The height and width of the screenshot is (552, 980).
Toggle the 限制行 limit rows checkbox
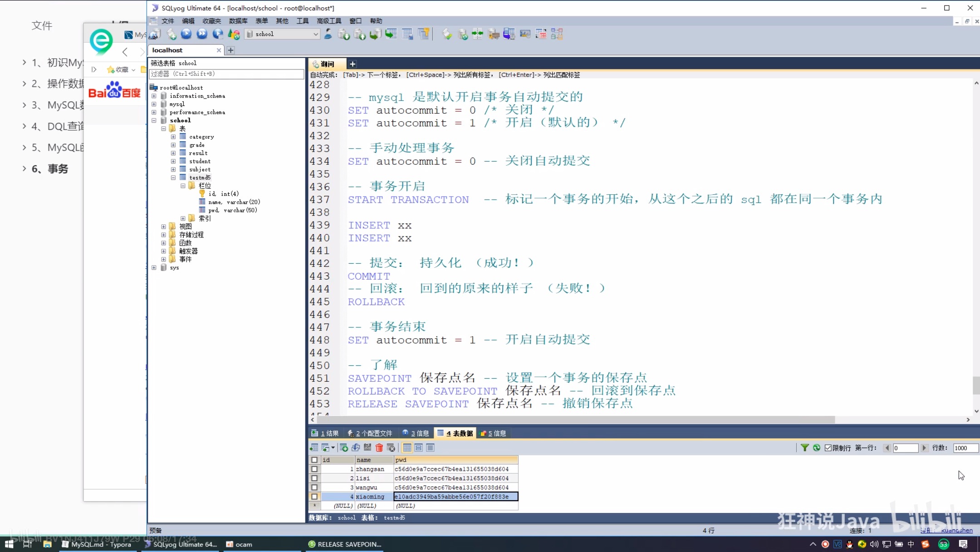coord(828,448)
